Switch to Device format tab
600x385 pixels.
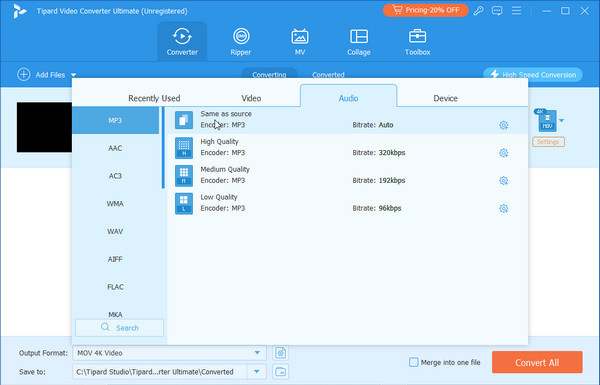tap(445, 98)
